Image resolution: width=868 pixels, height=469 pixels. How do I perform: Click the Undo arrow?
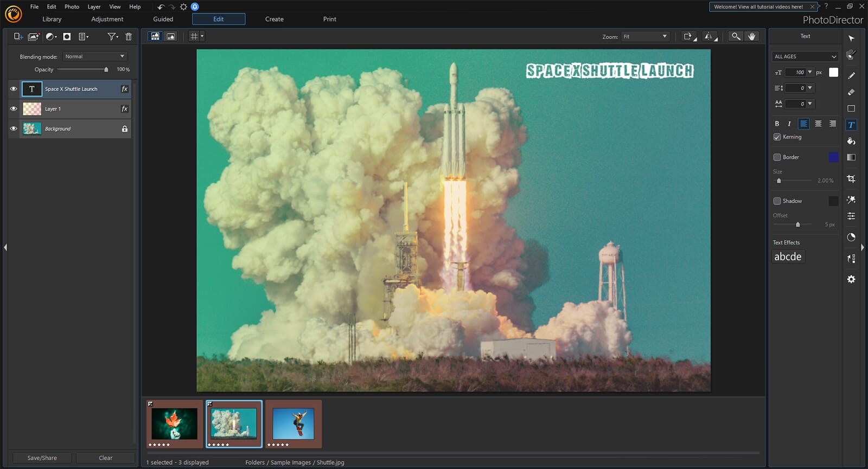coord(161,7)
